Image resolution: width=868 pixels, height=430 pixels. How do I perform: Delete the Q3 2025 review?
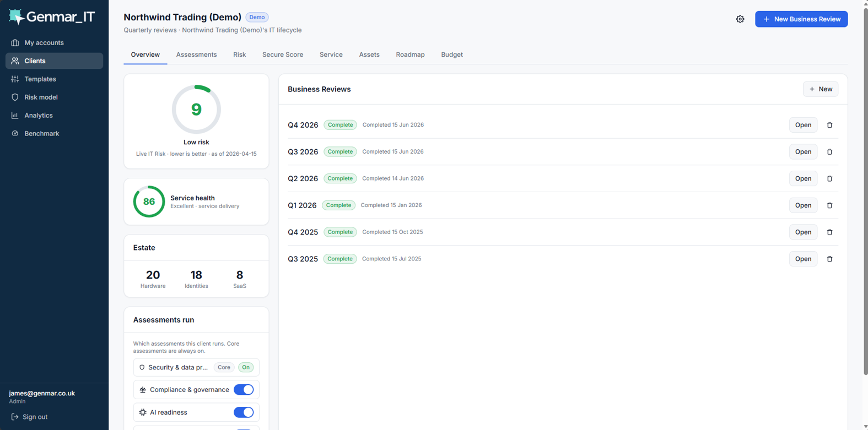click(829, 259)
